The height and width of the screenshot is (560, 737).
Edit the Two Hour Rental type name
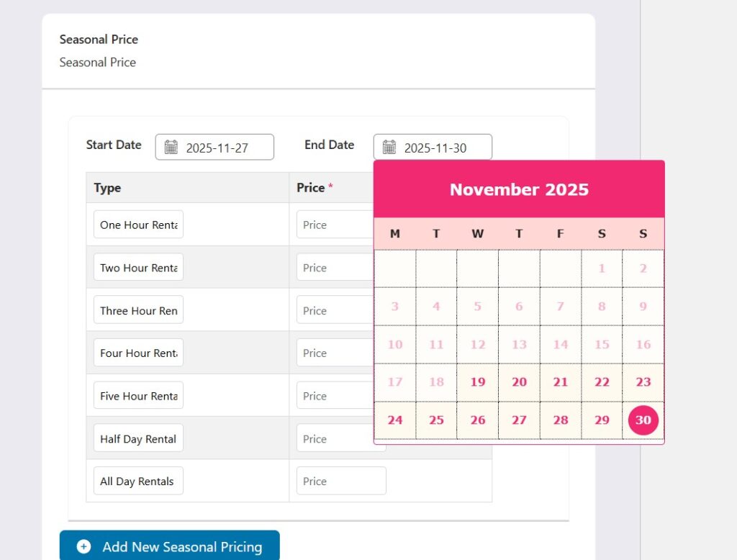click(x=137, y=267)
